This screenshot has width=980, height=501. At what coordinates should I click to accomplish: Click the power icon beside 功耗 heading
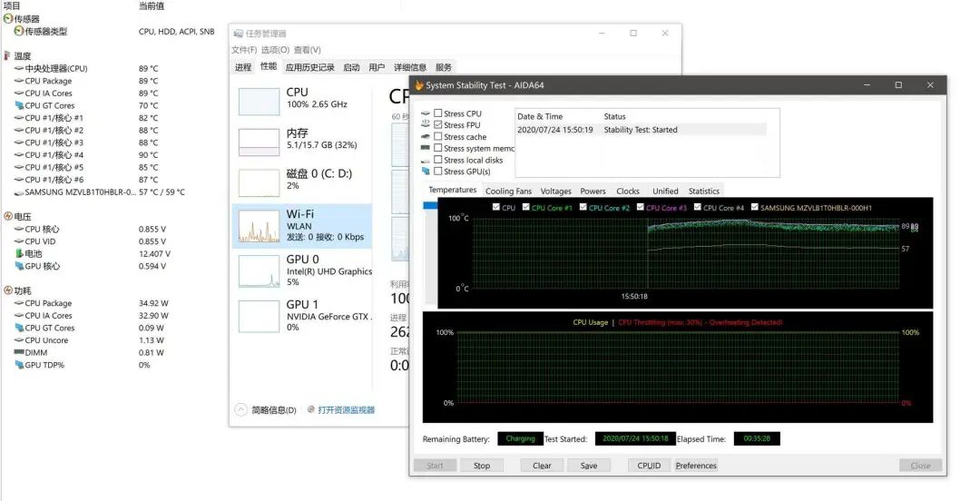click(x=7, y=290)
